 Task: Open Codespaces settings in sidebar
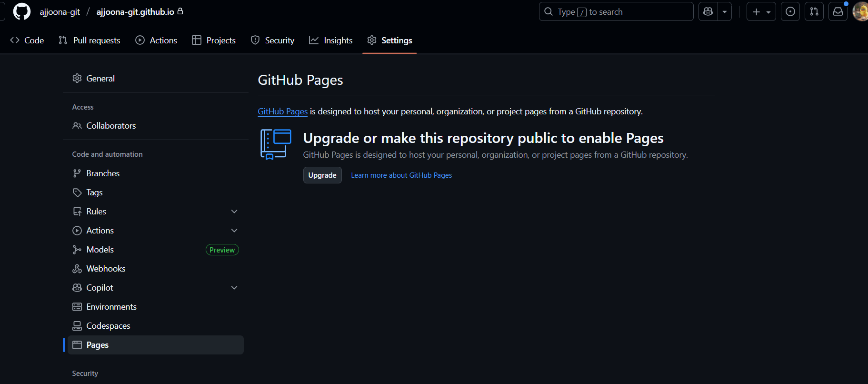point(108,326)
